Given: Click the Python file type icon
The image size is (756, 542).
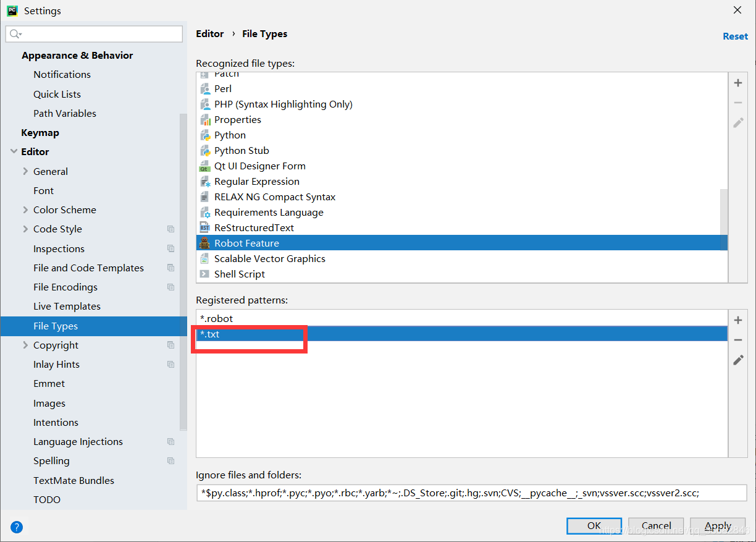Looking at the screenshot, I should point(205,135).
